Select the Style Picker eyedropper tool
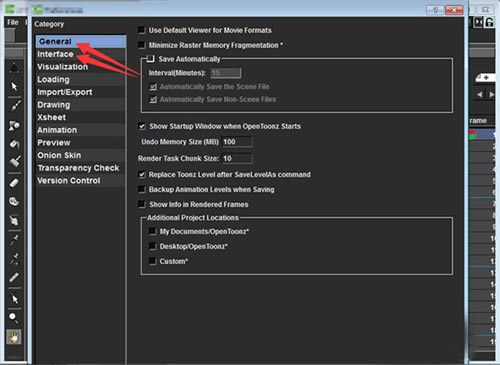This screenshot has height=365, width=500. [x=14, y=239]
